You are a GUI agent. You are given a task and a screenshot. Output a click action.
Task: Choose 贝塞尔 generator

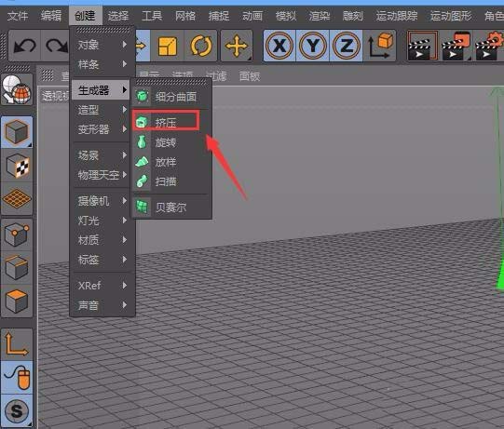[171, 208]
